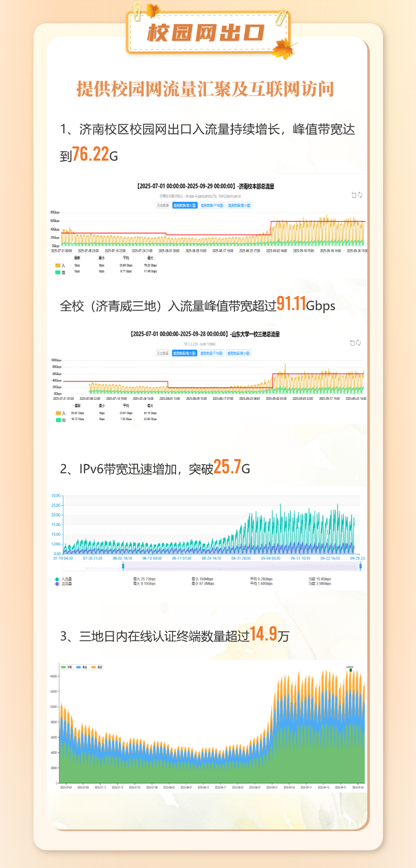Screen dimensions: 416x868
Task: Click green 出 swatch in three-campus chart legend
Action: 58,420
